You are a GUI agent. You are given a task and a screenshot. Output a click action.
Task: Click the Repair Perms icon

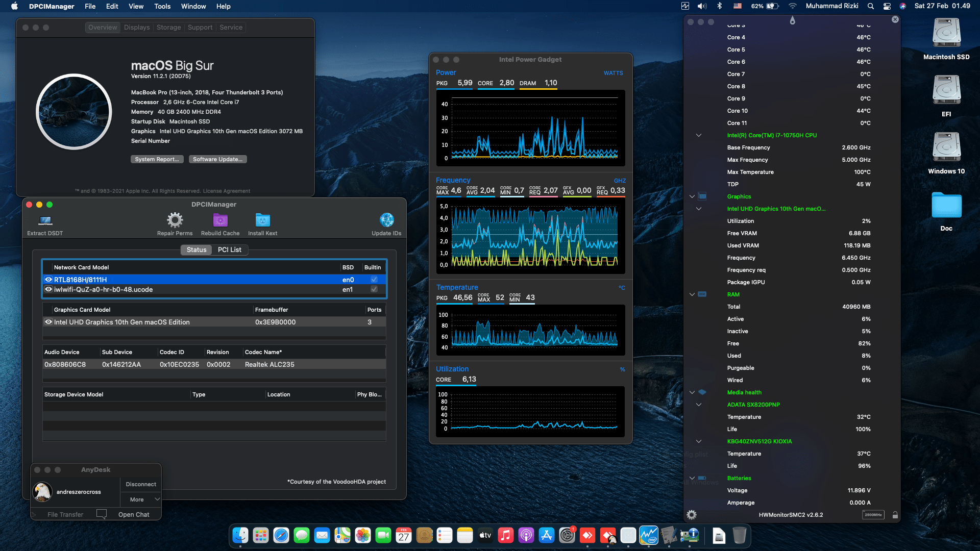tap(175, 219)
